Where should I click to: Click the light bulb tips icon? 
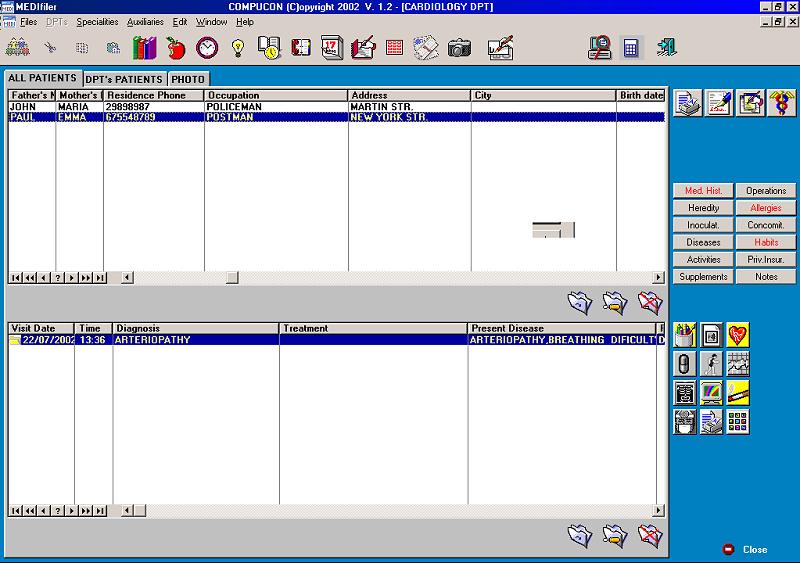coord(238,48)
